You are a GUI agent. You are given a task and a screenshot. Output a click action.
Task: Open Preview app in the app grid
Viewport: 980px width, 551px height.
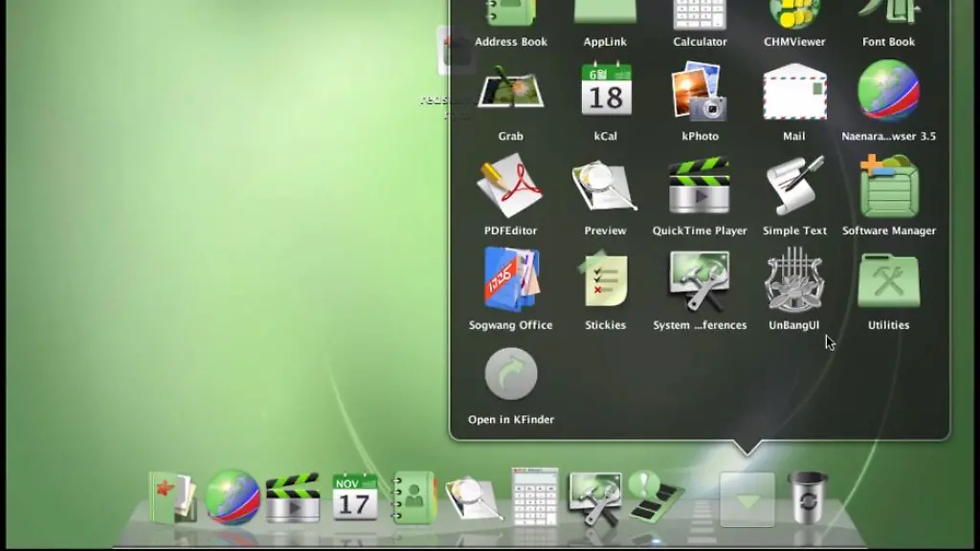605,187
